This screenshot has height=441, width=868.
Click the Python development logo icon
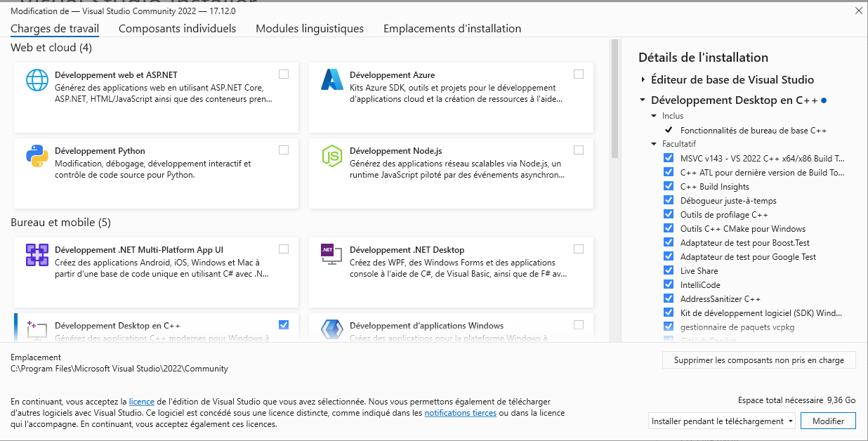tap(37, 157)
